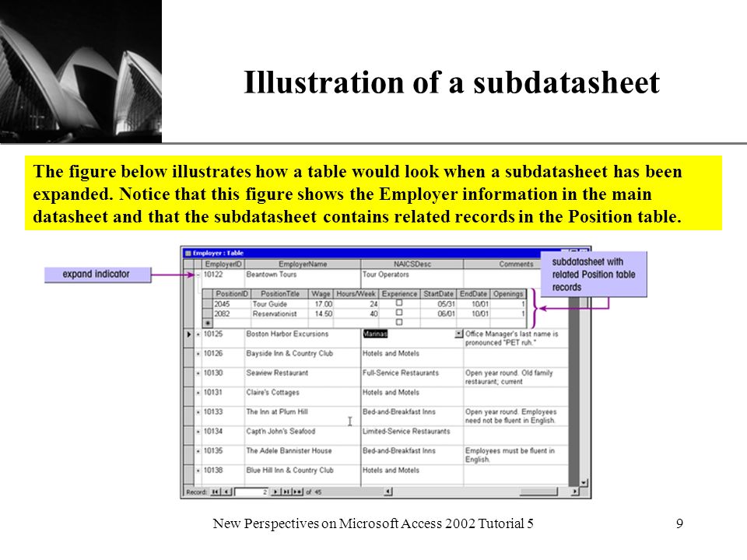This screenshot has height=560, width=747.
Task: Click Limited-Service Restaurants cell
Action: [x=412, y=436]
